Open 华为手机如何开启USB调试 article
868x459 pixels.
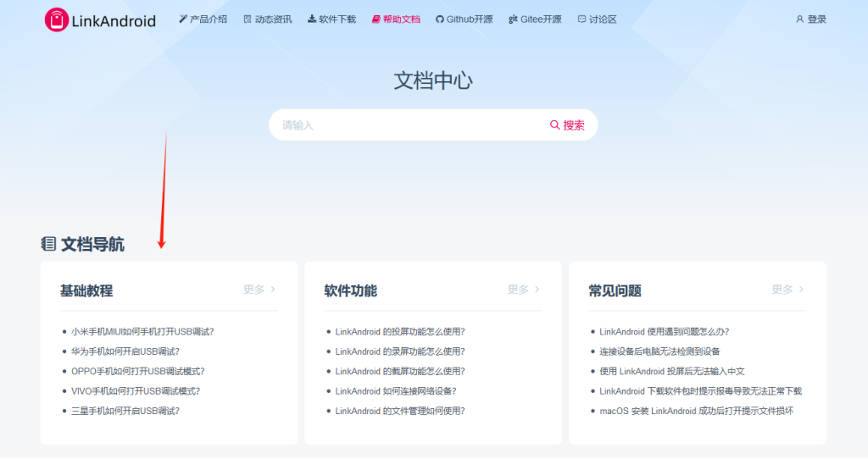pyautogui.click(x=125, y=351)
